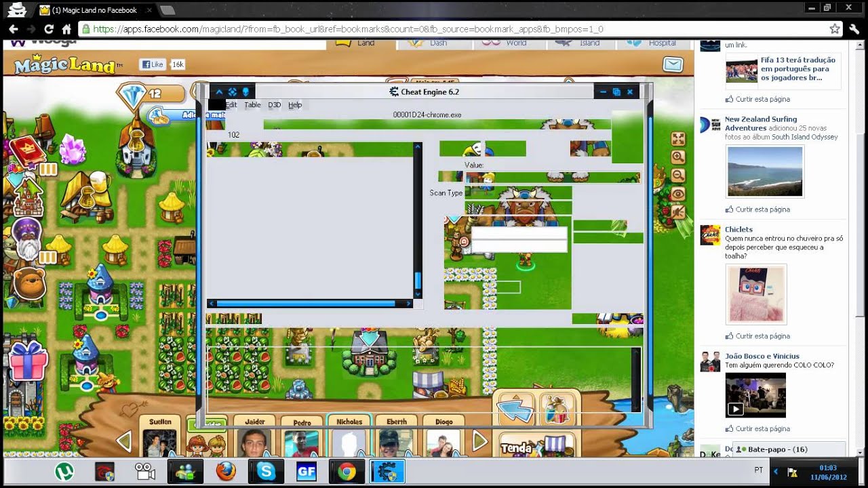868x488 pixels.
Task: Zoom in the Magic Land map
Action: point(677,157)
